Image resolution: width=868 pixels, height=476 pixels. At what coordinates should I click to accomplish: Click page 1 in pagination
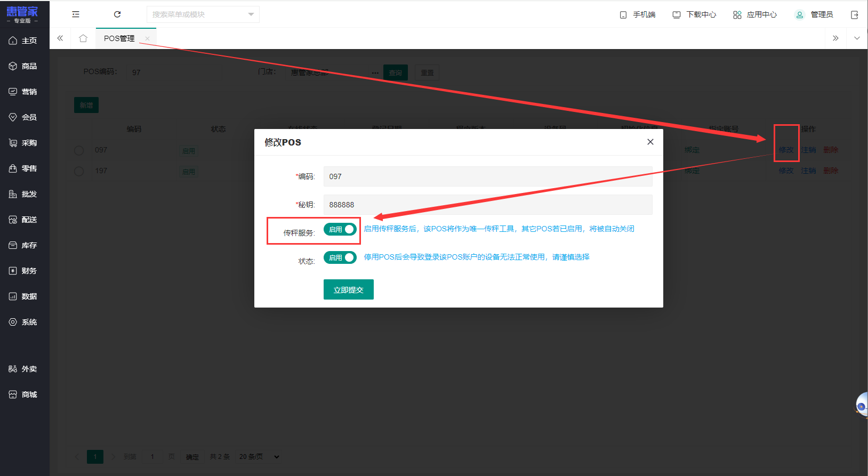[x=95, y=457]
